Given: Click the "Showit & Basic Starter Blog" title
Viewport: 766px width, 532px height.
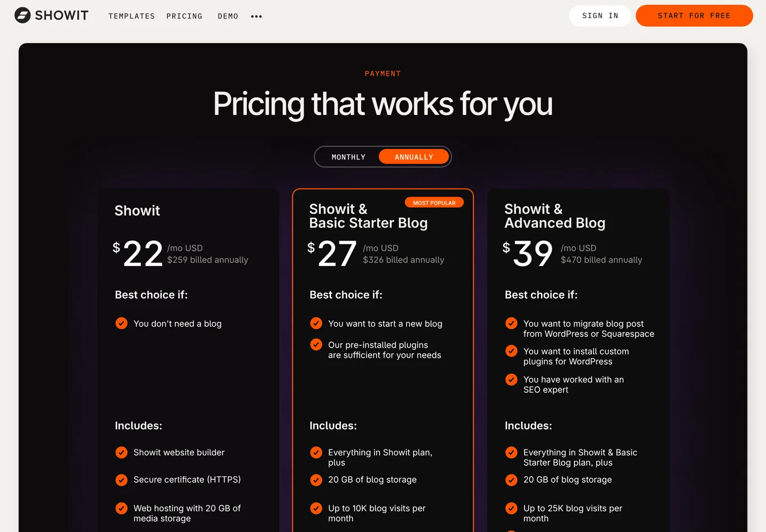Looking at the screenshot, I should pyautogui.click(x=368, y=216).
